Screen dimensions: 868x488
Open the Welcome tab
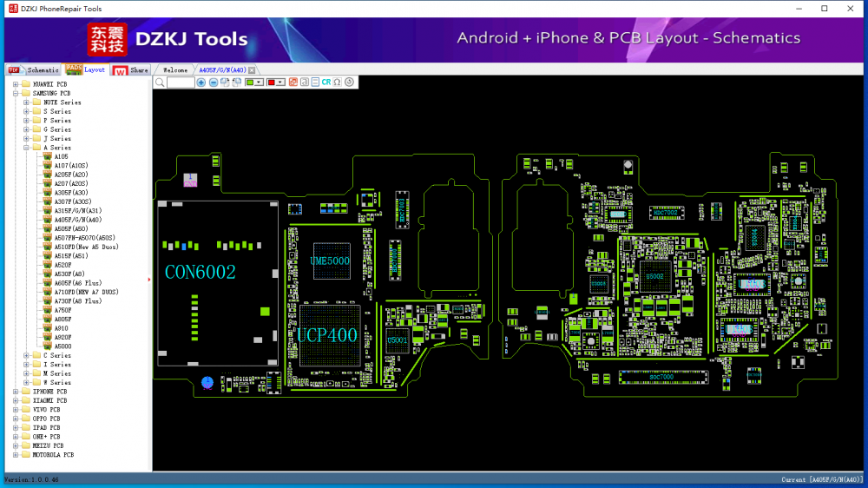pos(174,69)
